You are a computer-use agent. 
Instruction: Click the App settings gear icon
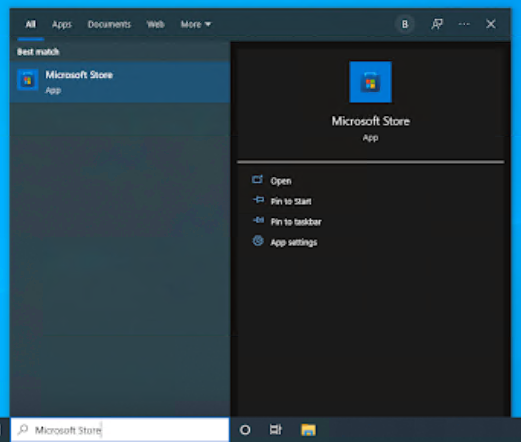coord(258,241)
